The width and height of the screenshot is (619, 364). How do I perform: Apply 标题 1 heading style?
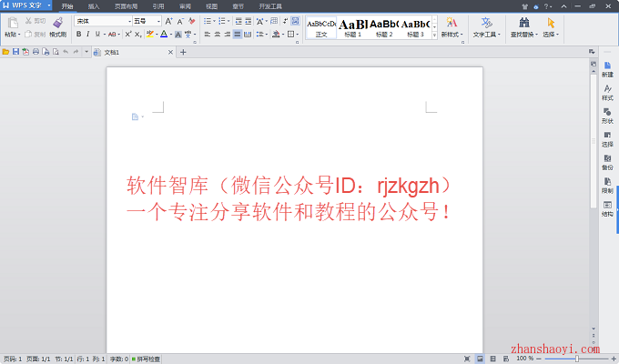coord(352,27)
